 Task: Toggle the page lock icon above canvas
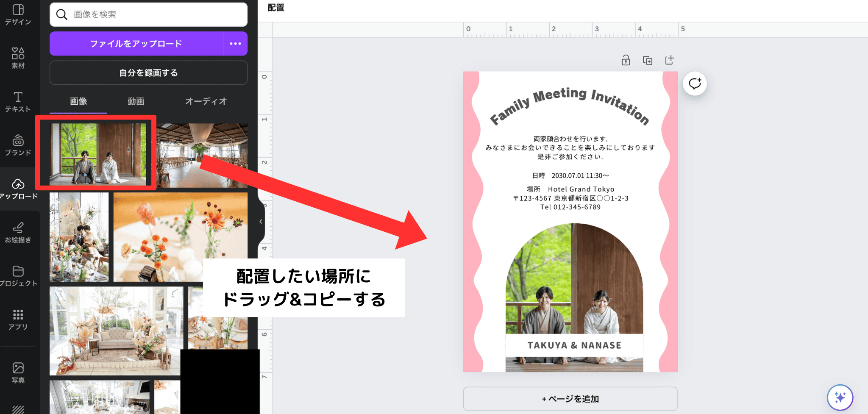pyautogui.click(x=626, y=60)
